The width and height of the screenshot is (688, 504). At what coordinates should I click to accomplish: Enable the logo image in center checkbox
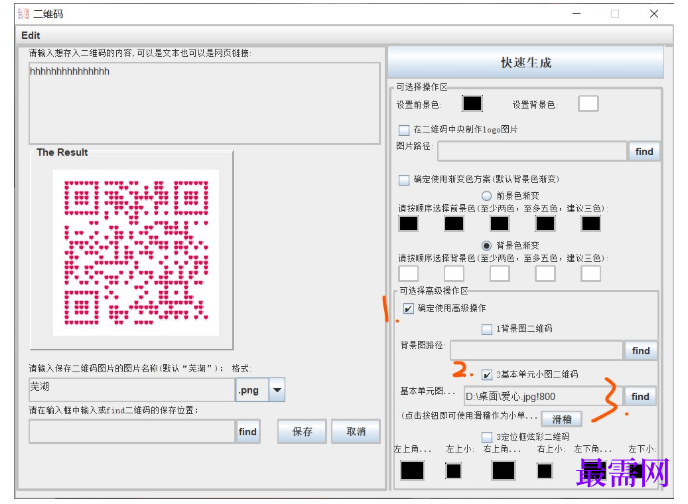click(x=404, y=130)
